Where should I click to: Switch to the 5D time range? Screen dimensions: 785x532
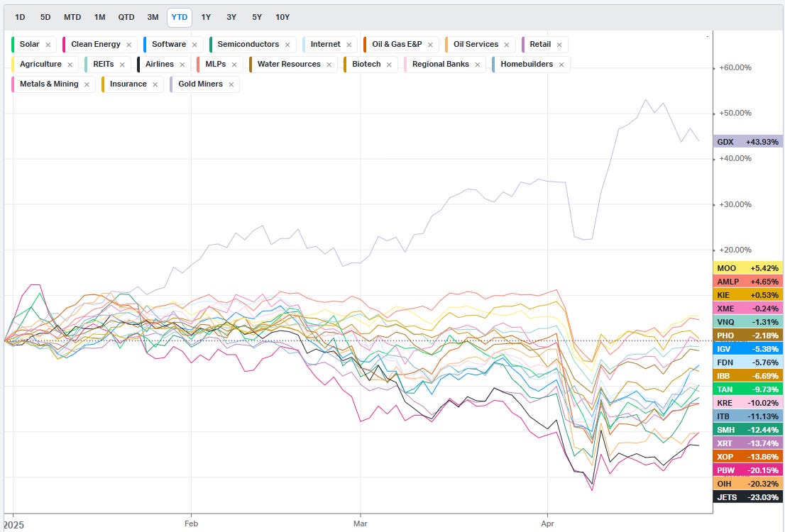[45, 17]
